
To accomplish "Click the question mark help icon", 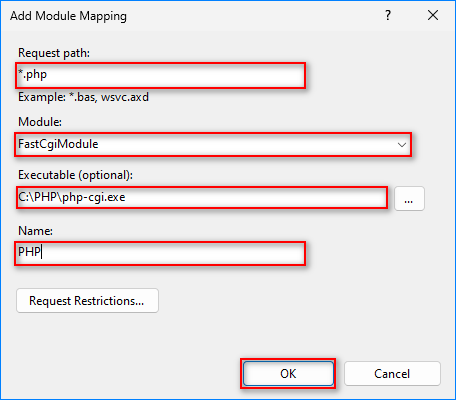I will (388, 15).
